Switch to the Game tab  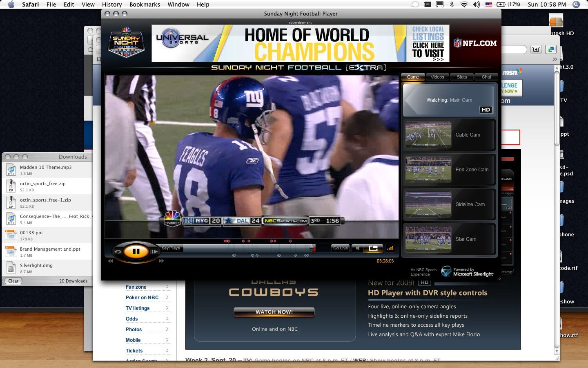(413, 77)
